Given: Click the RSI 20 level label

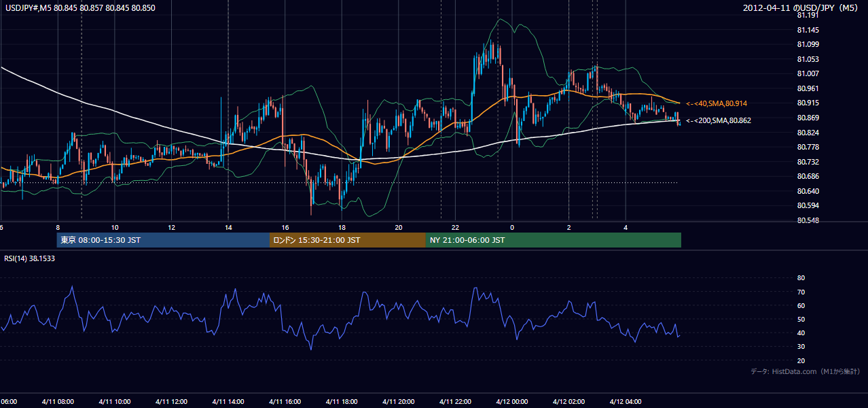Looking at the screenshot, I should tap(801, 360).
